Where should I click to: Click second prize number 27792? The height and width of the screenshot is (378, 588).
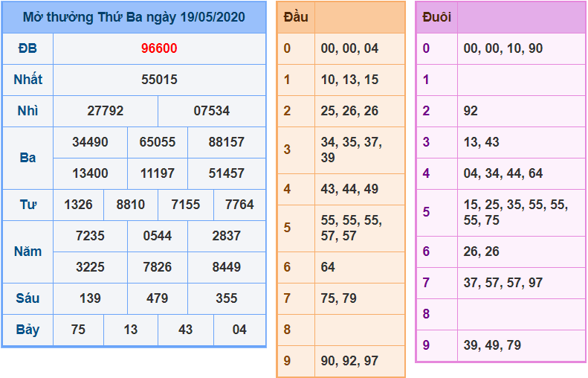coord(106,111)
